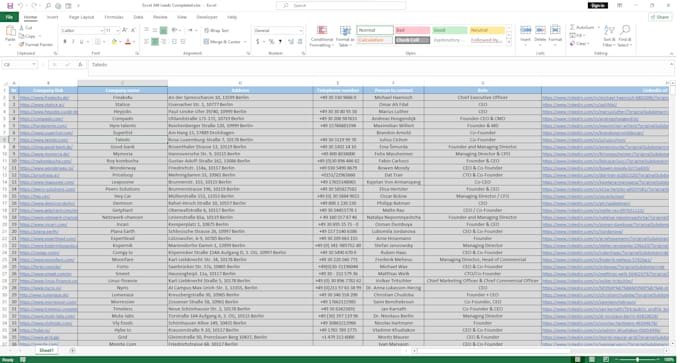Switch to the Page Layout tab
680x363 pixels.
pos(81,17)
